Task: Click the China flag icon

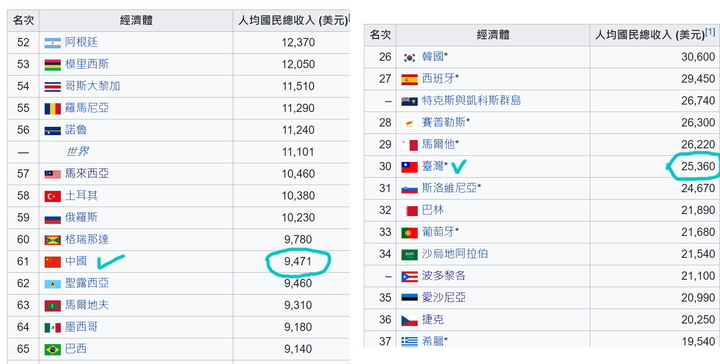Action: (52, 262)
